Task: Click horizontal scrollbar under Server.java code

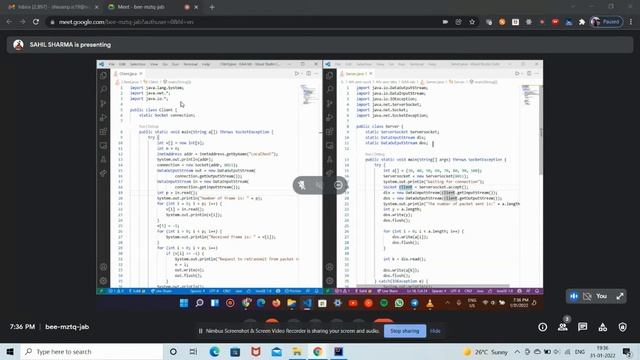Action: (x=433, y=286)
